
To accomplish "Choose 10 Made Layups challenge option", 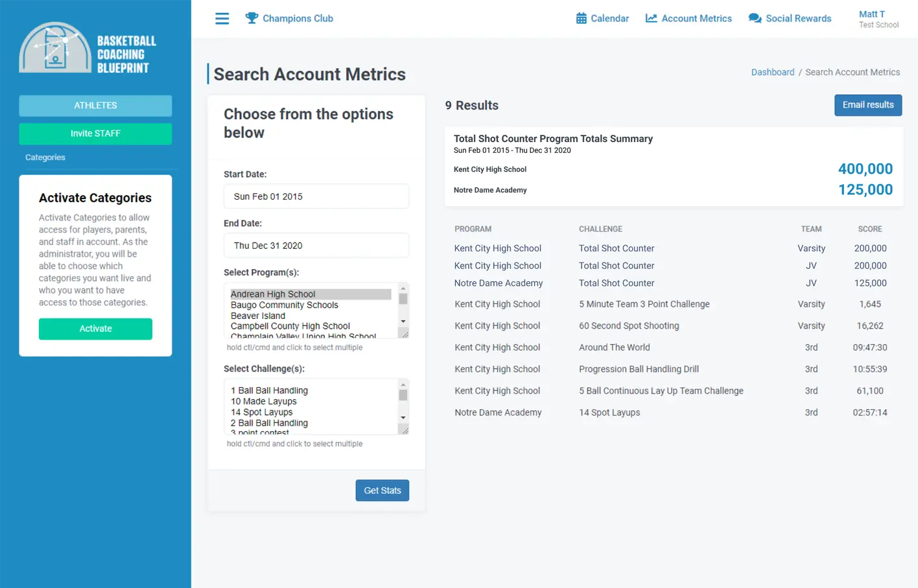I will pyautogui.click(x=264, y=401).
